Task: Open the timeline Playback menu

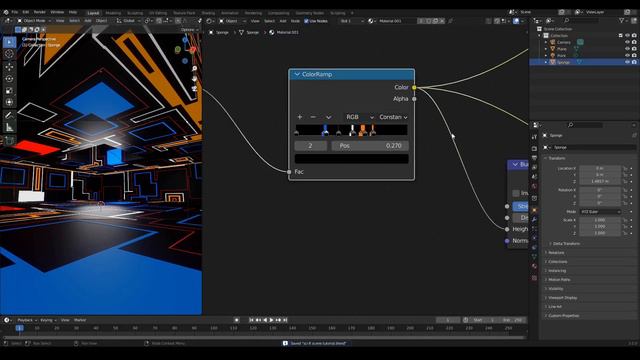Action: 27,320
